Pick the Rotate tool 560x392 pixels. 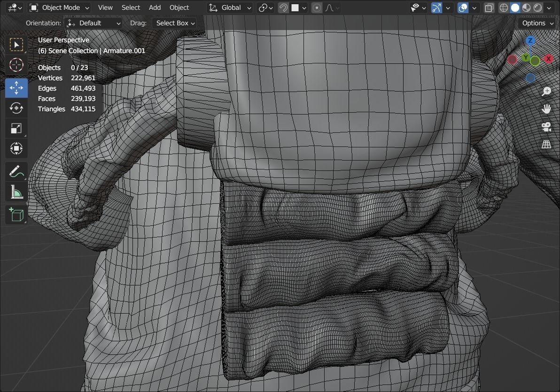(x=16, y=108)
